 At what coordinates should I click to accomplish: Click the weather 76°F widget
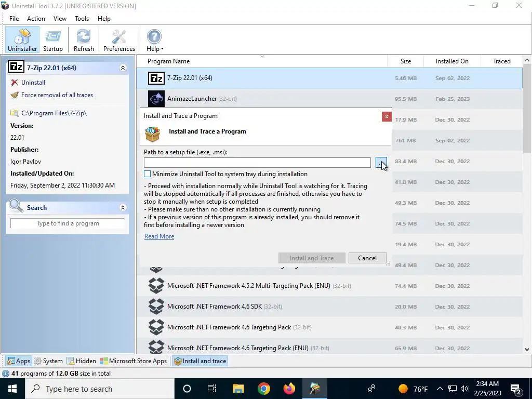[413, 389]
